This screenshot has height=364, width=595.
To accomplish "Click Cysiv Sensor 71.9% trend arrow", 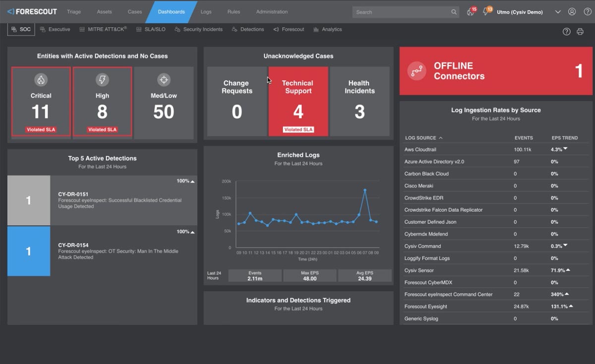I will coord(568,270).
